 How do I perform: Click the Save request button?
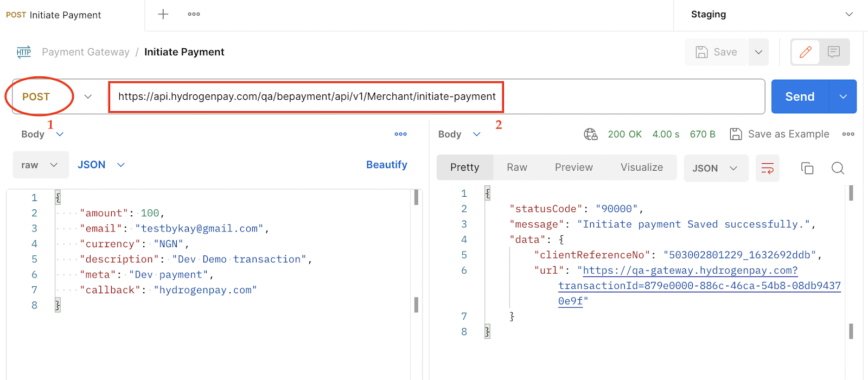(717, 52)
